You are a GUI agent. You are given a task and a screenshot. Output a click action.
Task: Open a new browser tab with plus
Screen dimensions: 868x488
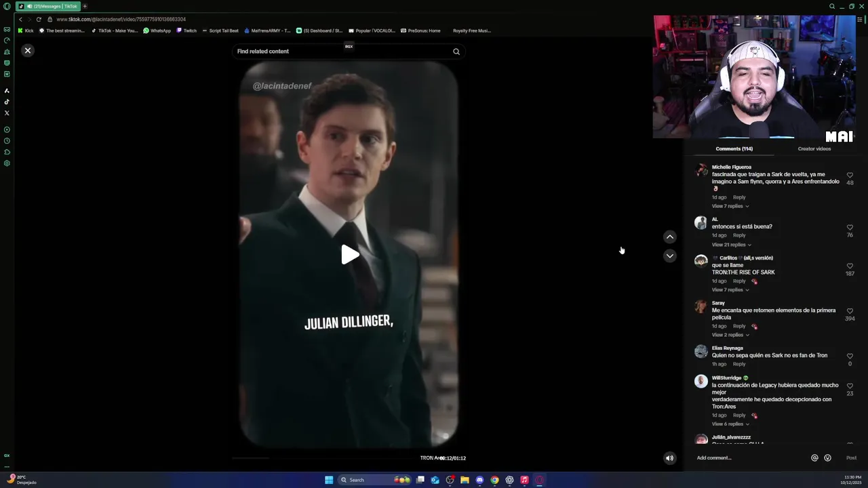(85, 6)
